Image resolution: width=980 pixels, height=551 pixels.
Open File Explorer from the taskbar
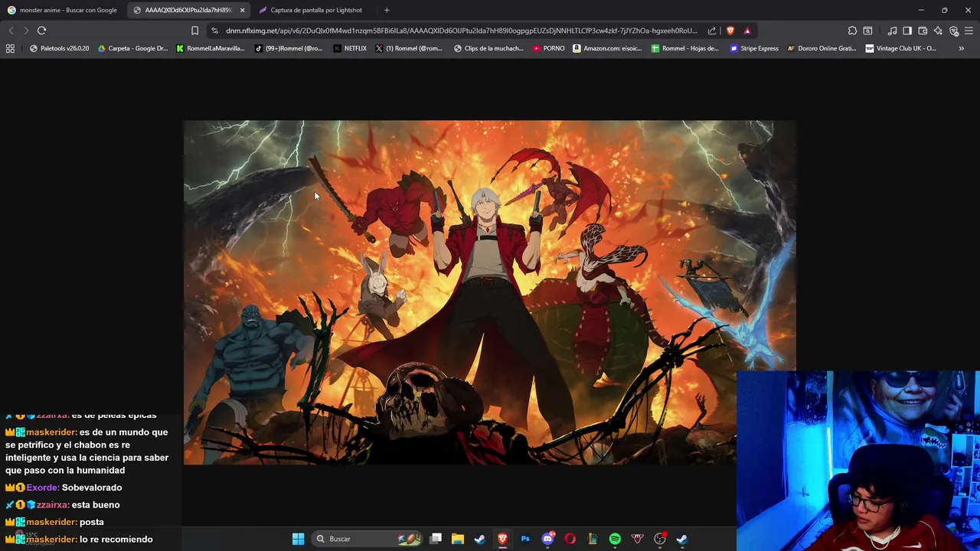coord(458,539)
